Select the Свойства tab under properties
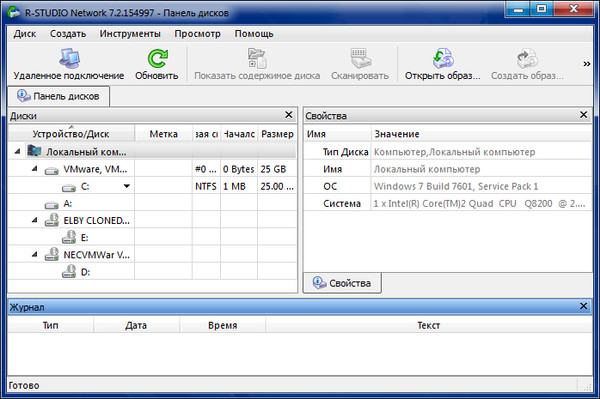The height and width of the screenshot is (399, 600). [x=342, y=283]
